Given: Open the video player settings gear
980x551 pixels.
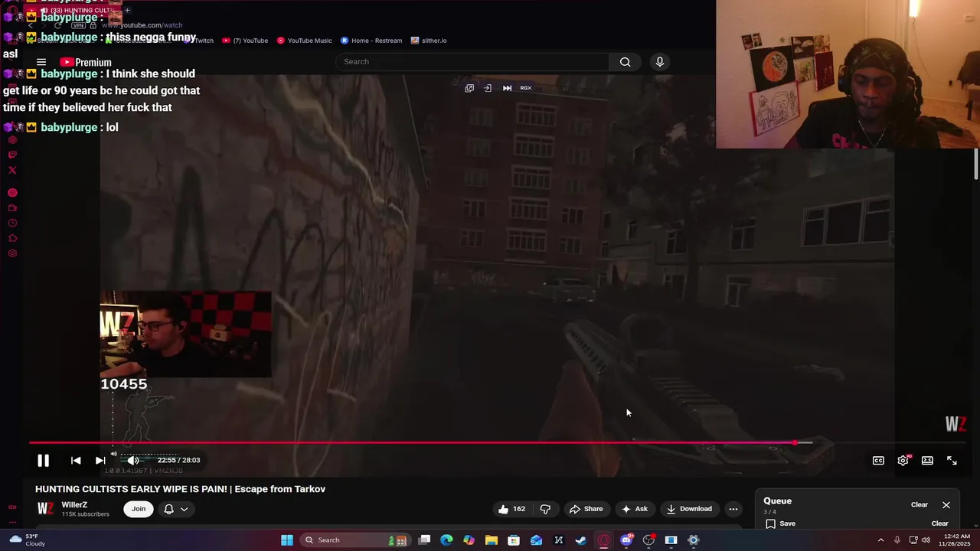Looking at the screenshot, I should 903,460.
